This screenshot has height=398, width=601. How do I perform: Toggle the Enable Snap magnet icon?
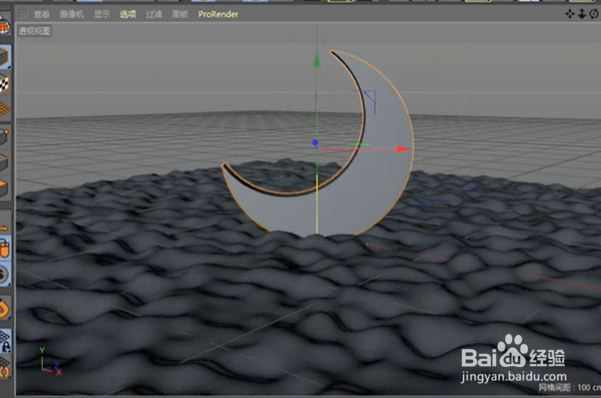tap(4, 309)
